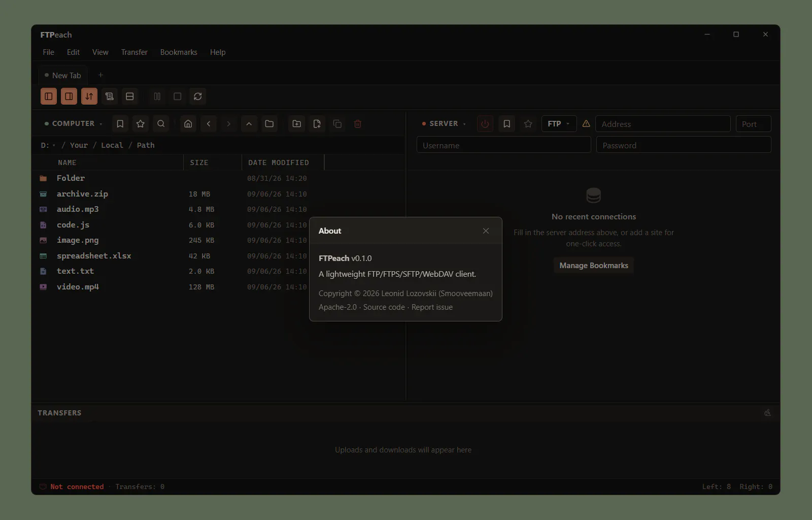The height and width of the screenshot is (520, 812).
Task: Click the 'Local' breadcrumb segment
Action: pos(112,145)
